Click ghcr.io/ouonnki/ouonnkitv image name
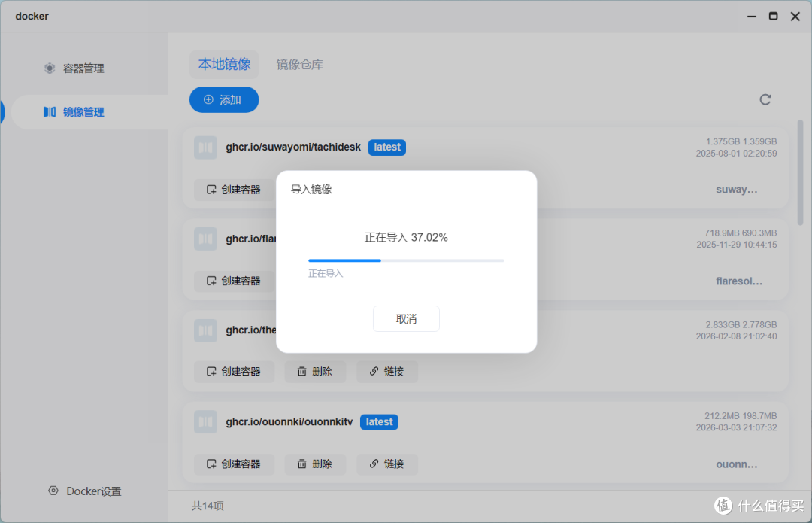The height and width of the screenshot is (523, 812). [289, 422]
